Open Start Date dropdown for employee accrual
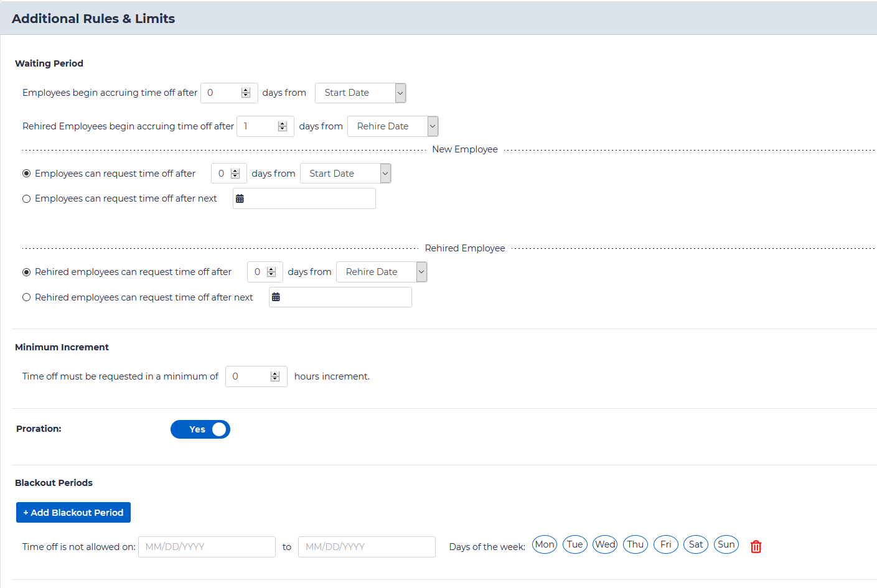Viewport: 877px width, 588px height. (x=360, y=93)
